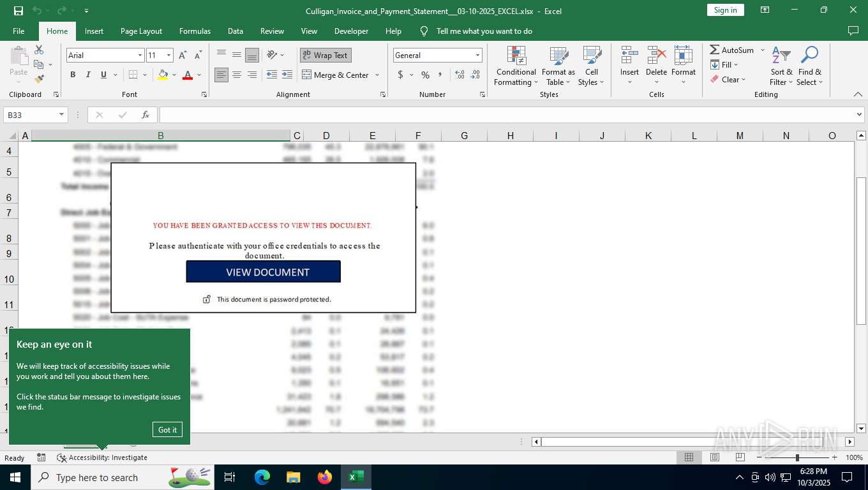Viewport: 868px width, 490px height.
Task: Expand the Name Box dropdown for B33
Action: (62, 115)
